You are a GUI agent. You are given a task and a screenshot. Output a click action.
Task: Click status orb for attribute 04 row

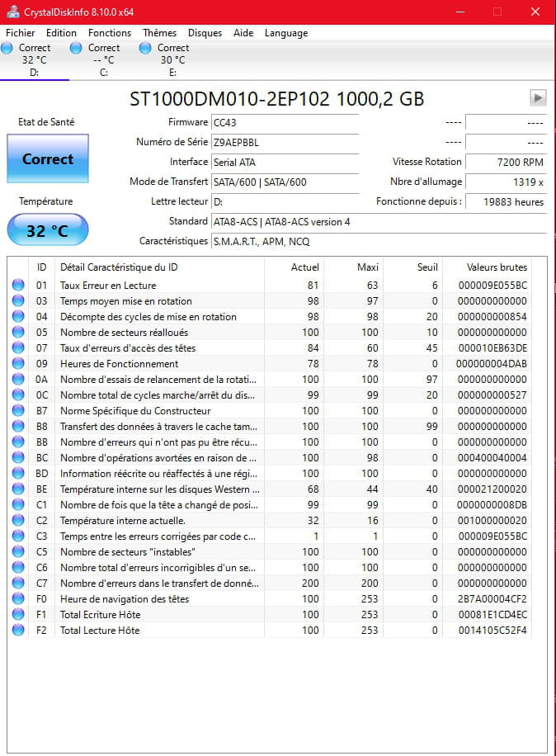click(x=18, y=316)
